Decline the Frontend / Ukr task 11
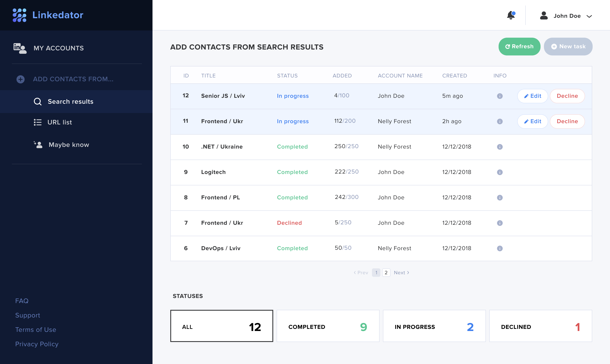 click(567, 121)
